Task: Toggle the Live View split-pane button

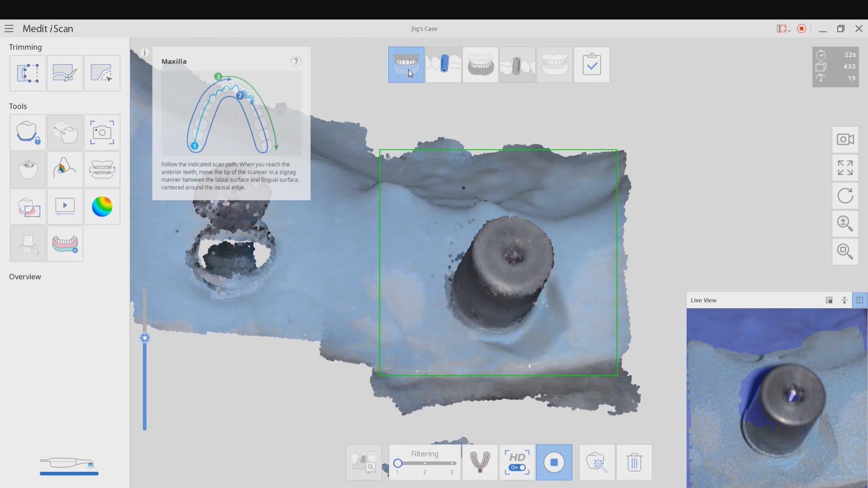Action: (x=859, y=300)
